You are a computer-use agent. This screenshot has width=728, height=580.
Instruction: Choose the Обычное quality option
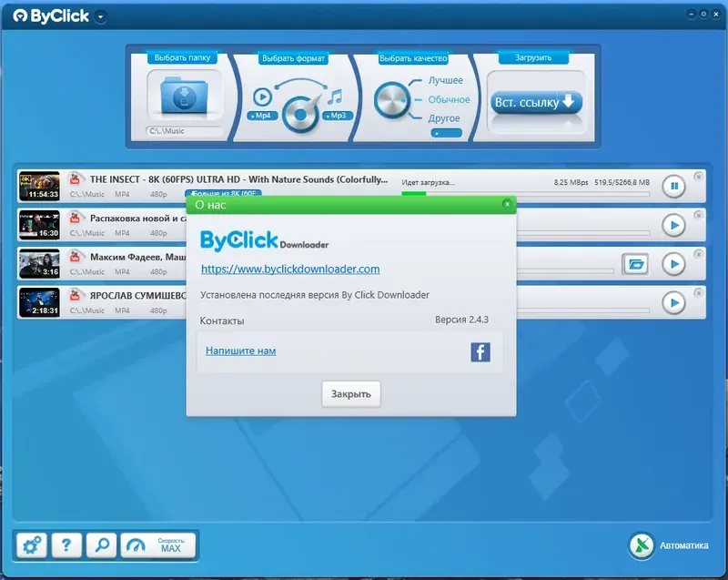[449, 99]
